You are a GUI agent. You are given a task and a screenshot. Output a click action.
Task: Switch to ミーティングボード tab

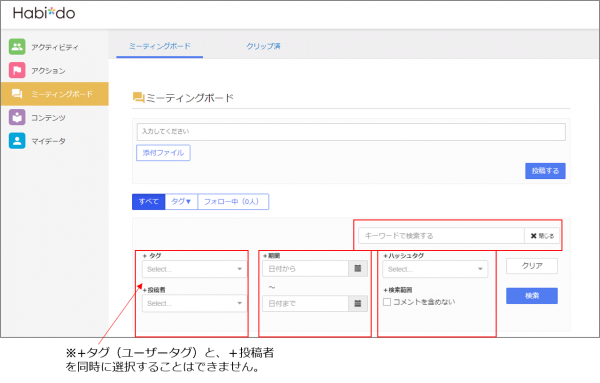(160, 46)
